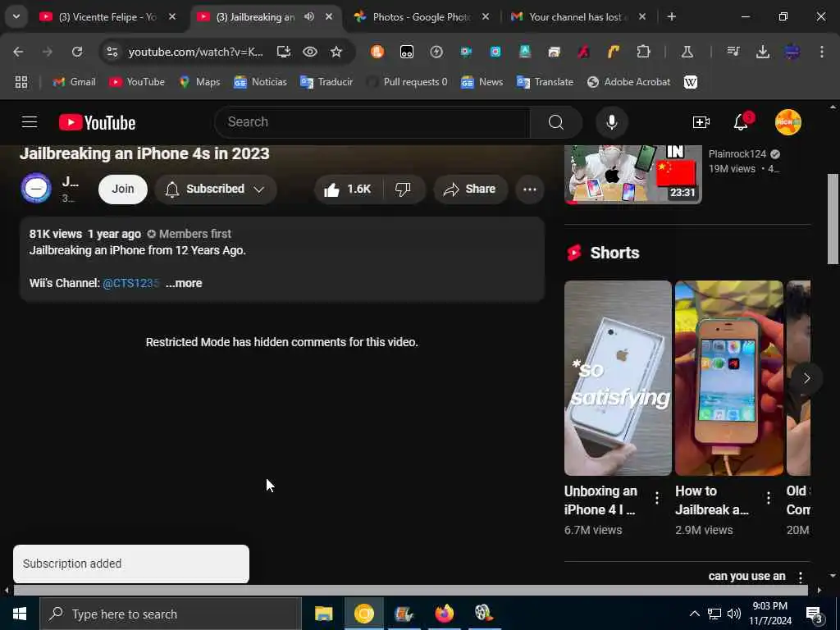Toggle the eye icon in address bar
Image resolution: width=840 pixels, height=630 pixels.
click(x=309, y=52)
